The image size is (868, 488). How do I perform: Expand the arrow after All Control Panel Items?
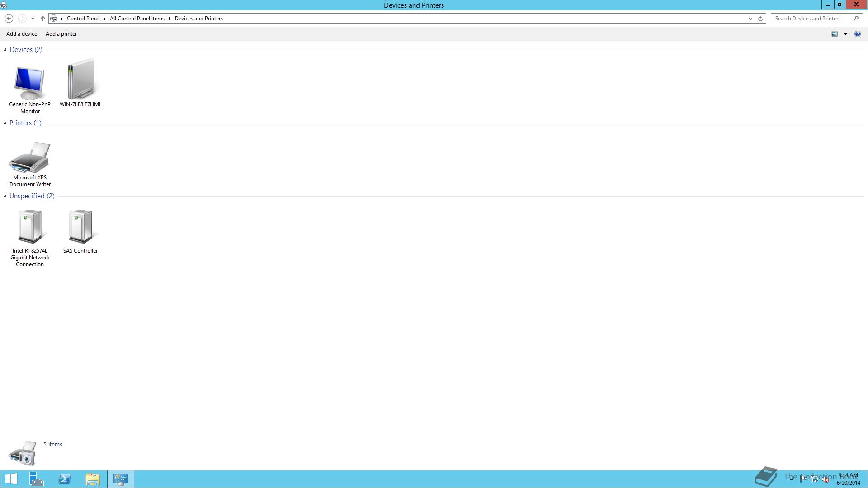170,19
